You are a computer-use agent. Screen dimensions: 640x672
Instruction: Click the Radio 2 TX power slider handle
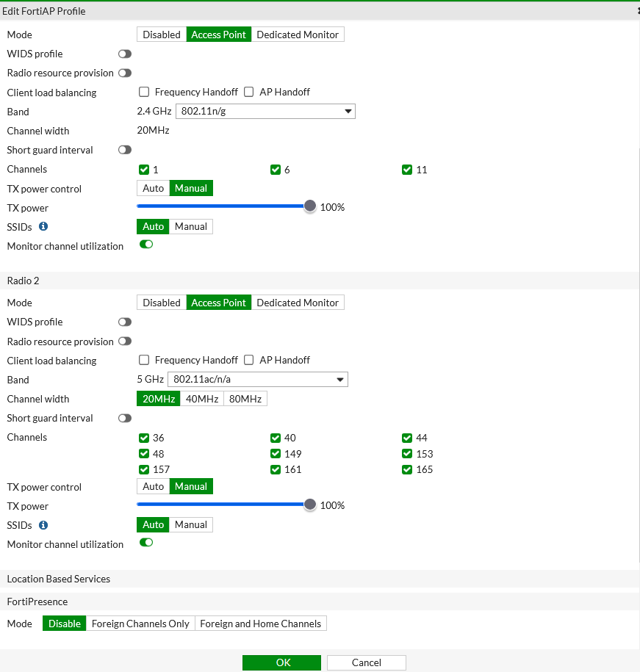[x=310, y=505]
